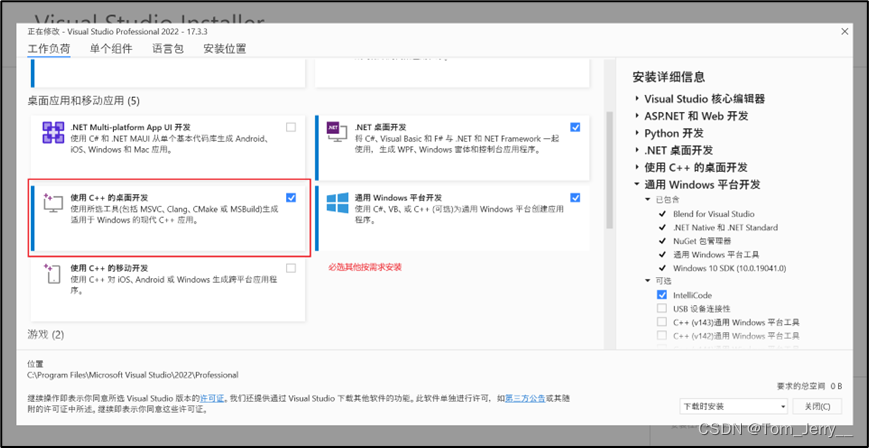869x448 pixels.
Task: Check C++ (v142)通用 Windows 平台工具 option
Action: (662, 335)
